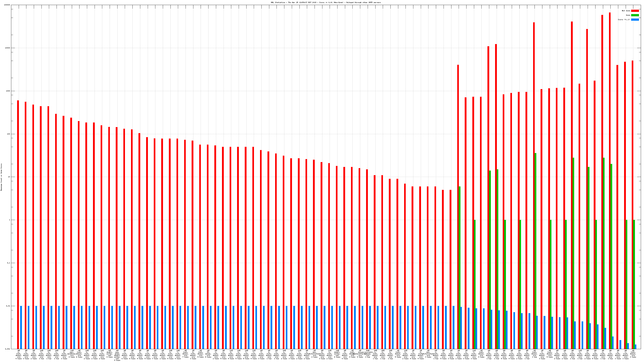The image size is (644, 362).
Task: Click the first red bar on the left
Action: (x=18, y=225)
